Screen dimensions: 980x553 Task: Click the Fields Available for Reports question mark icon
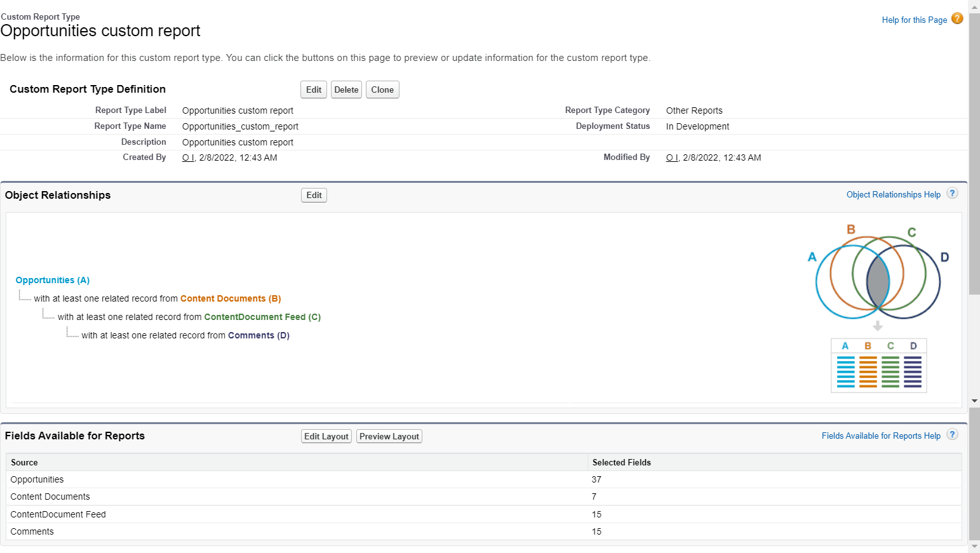pos(952,435)
